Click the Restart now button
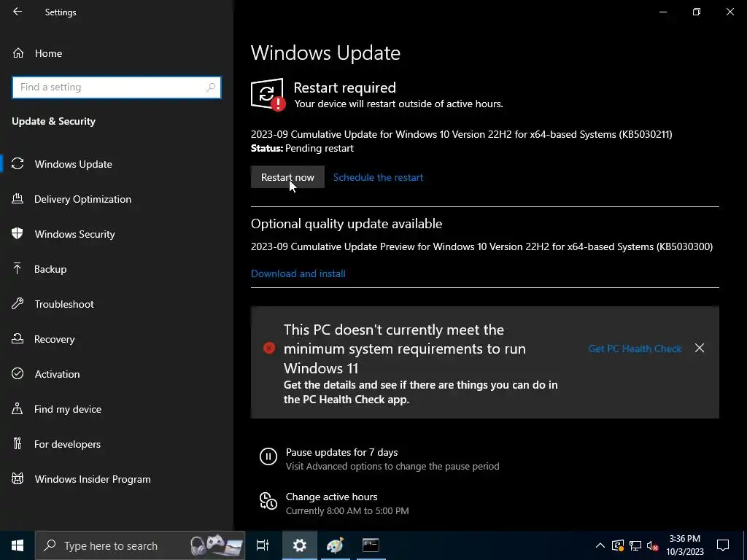The height and width of the screenshot is (560, 747). click(287, 177)
